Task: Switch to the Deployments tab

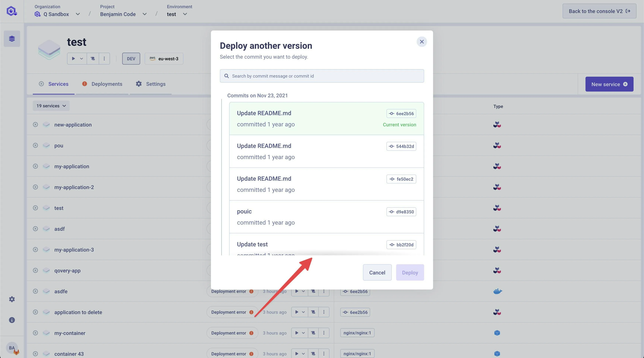Action: 107,84
